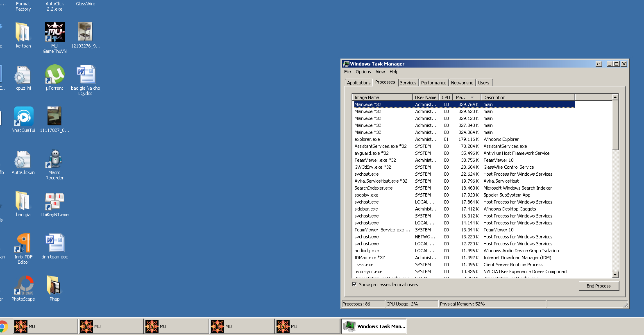
Task: Sort by Description column header
Action: point(528,97)
